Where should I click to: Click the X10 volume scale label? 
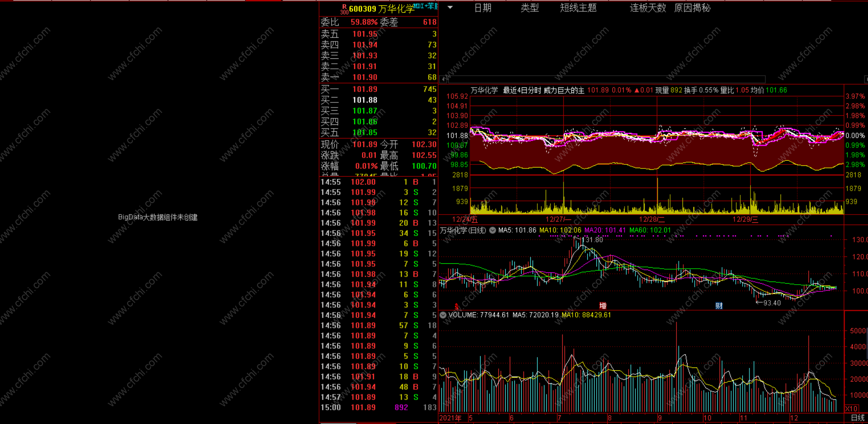click(x=852, y=409)
